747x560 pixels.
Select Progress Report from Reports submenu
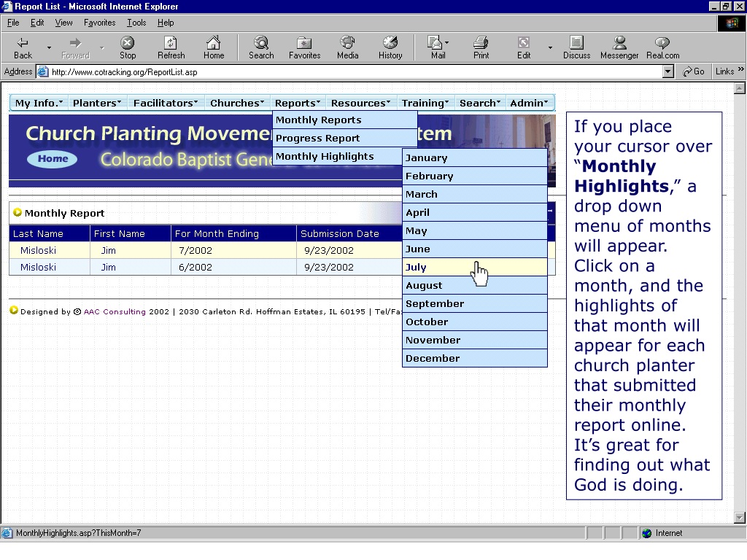point(345,138)
